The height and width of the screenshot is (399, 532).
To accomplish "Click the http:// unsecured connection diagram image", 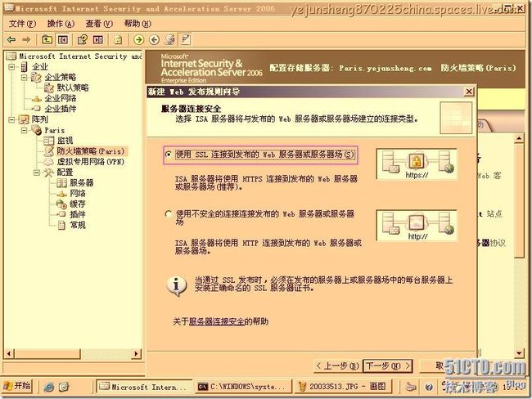I will pos(417,226).
